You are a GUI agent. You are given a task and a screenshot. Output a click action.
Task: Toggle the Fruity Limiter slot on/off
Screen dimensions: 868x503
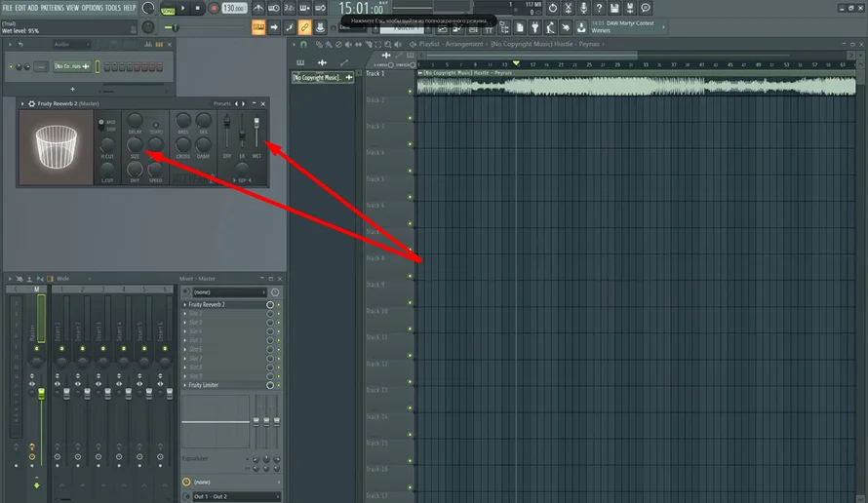pos(270,385)
